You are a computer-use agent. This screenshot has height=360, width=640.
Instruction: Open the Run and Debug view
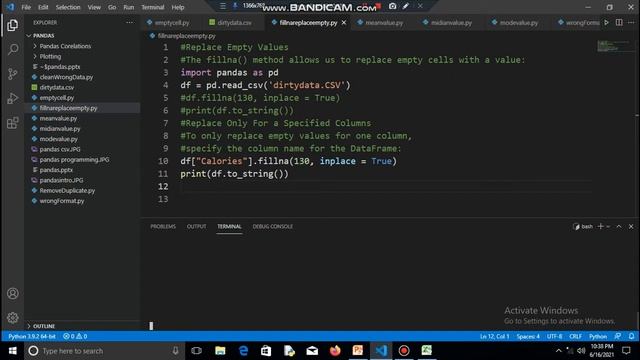(13, 98)
